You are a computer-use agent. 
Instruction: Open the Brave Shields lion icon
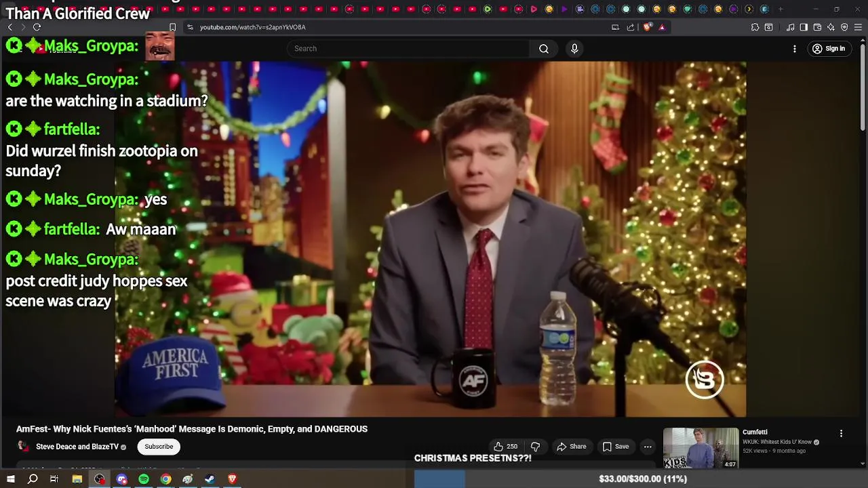pyautogui.click(x=647, y=27)
